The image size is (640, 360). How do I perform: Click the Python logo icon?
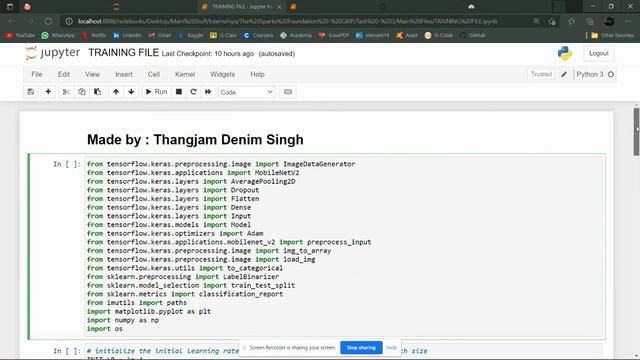coord(564,53)
